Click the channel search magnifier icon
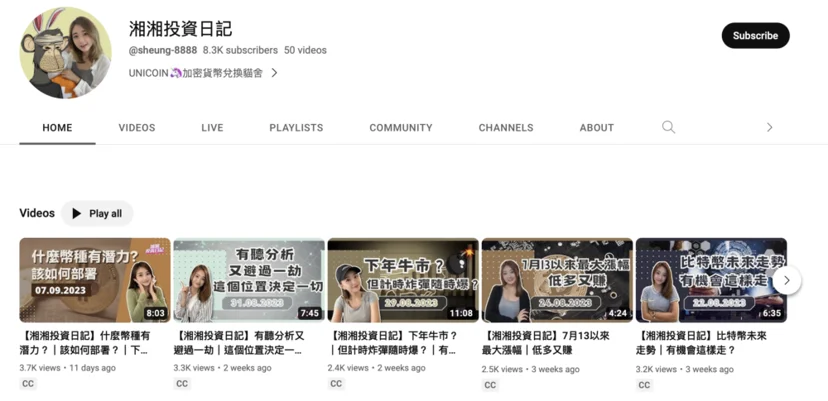This screenshot has width=828, height=401. tap(668, 127)
